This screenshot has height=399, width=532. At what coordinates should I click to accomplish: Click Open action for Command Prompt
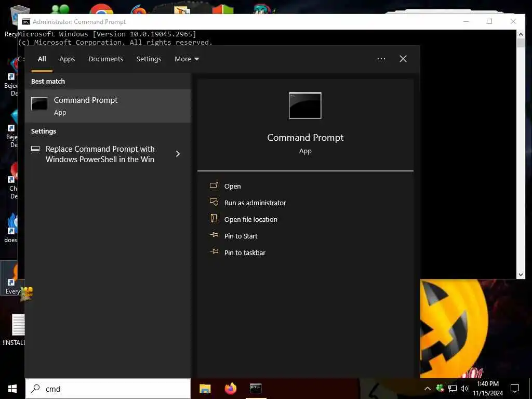pos(232,187)
